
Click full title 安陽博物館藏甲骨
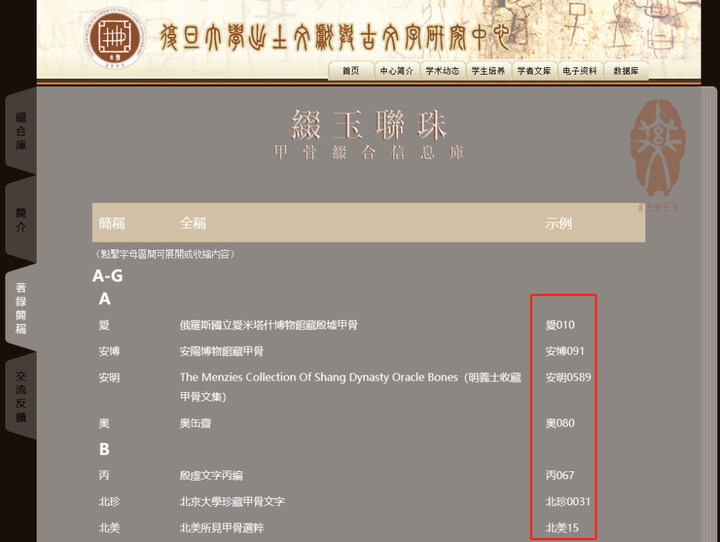[x=222, y=351]
